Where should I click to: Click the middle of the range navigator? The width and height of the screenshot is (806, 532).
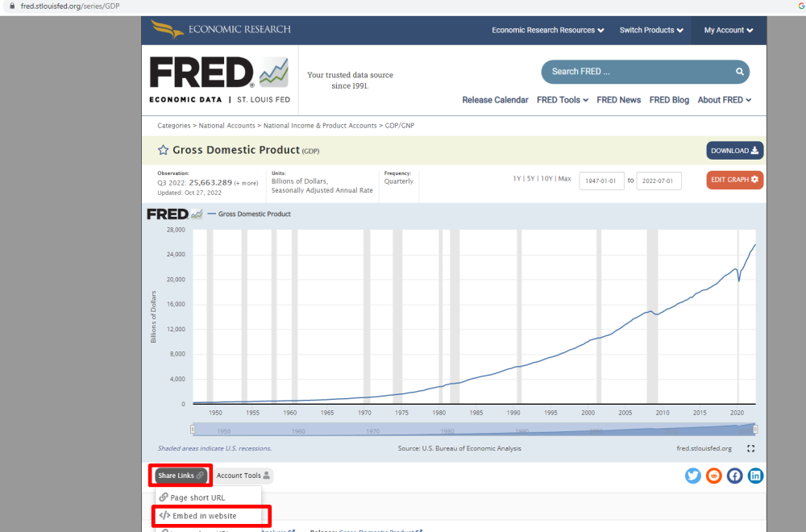click(x=474, y=429)
